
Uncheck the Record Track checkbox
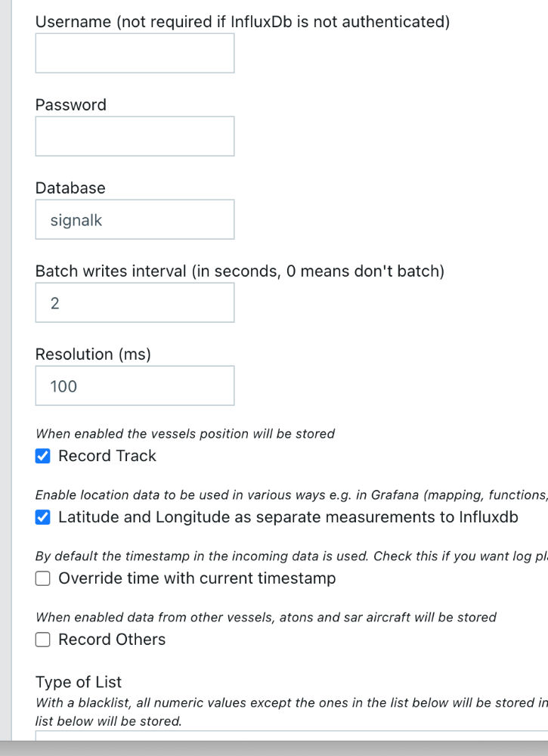tap(44, 456)
